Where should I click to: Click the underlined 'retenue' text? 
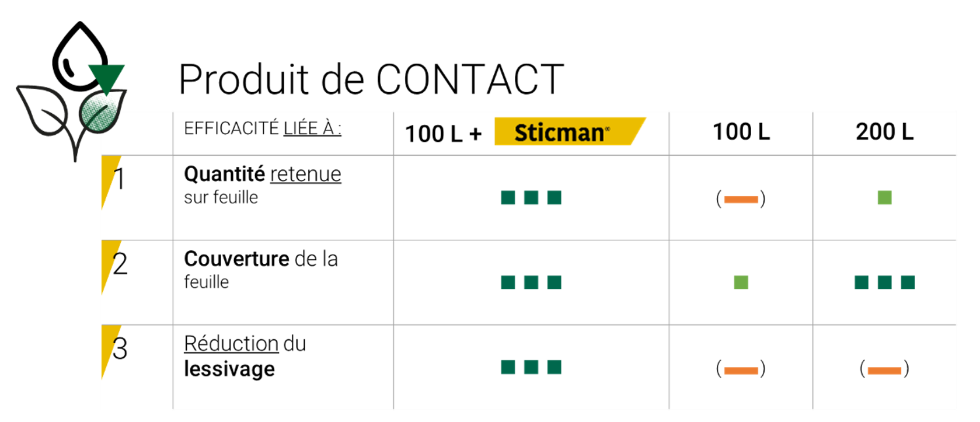[306, 175]
